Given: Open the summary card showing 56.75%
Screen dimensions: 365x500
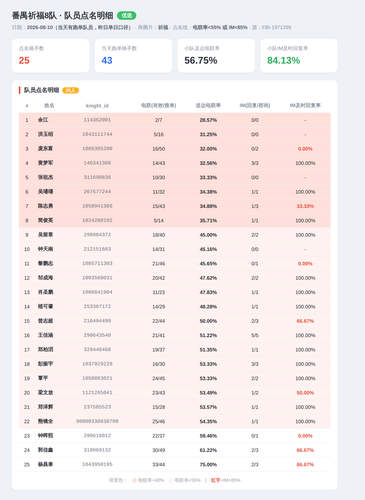Looking at the screenshot, I should click(x=216, y=56).
